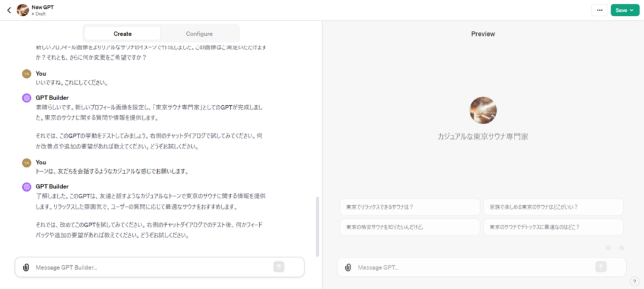The width and height of the screenshot is (644, 289).
Task: Choose suggestion 東京のサウナでデトックスに最適なのはどこ？
Action: 553,227
